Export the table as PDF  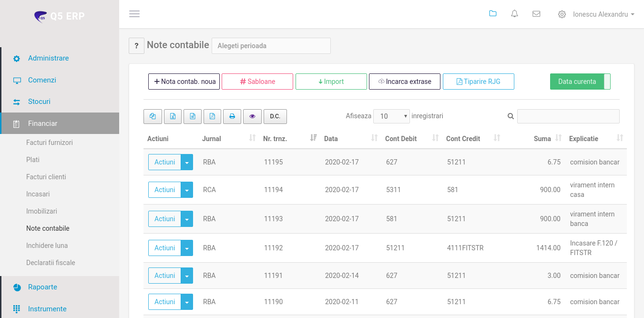tap(212, 116)
